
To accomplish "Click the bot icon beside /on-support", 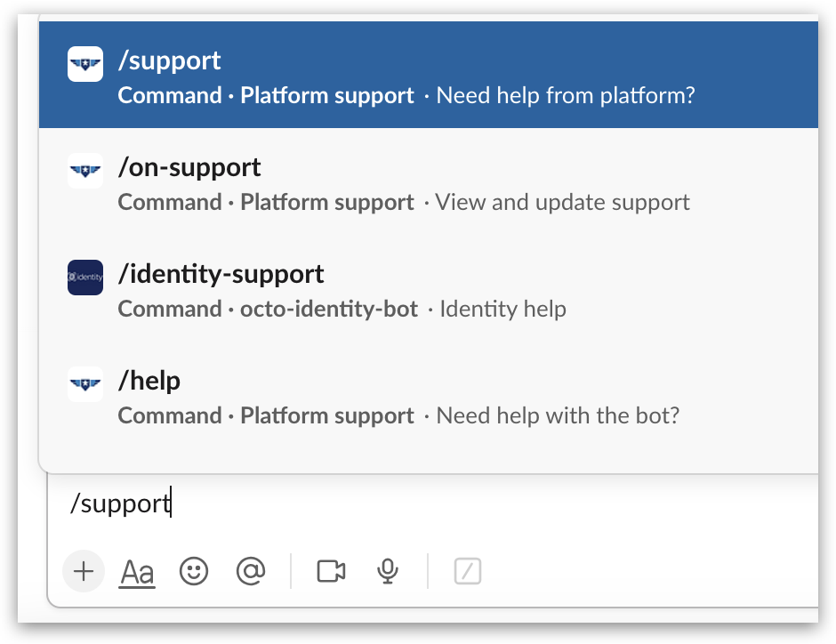I will [x=84, y=171].
